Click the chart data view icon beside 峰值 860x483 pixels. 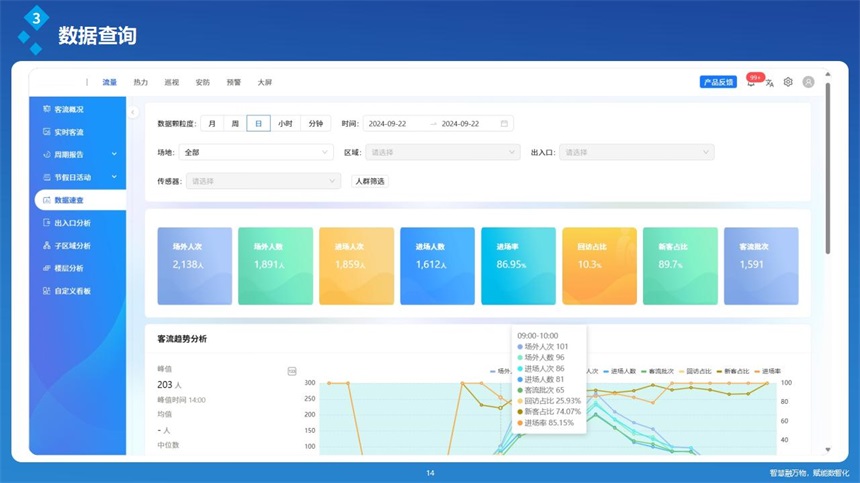tap(292, 371)
